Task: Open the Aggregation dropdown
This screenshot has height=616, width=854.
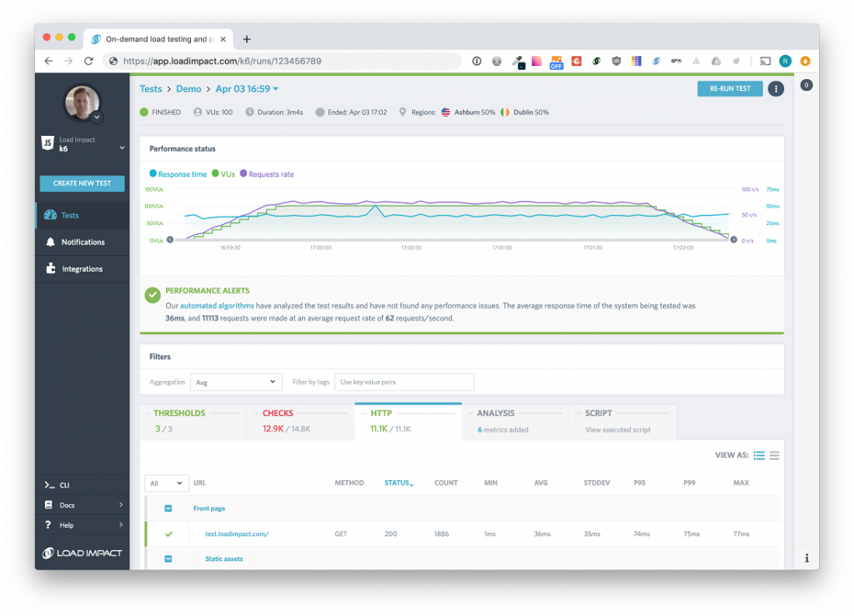Action: pyautogui.click(x=236, y=382)
